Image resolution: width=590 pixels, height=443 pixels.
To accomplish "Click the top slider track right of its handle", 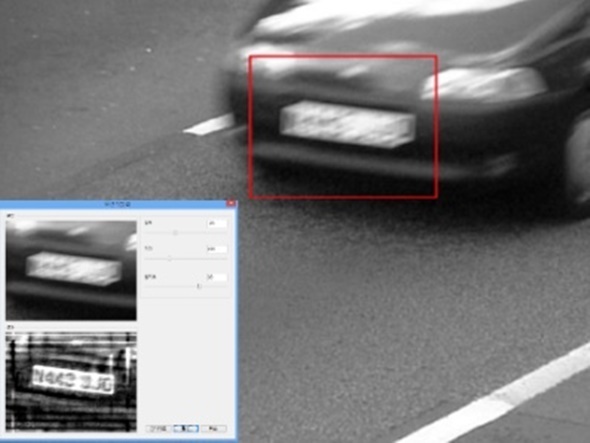I will pyautogui.click(x=202, y=233).
